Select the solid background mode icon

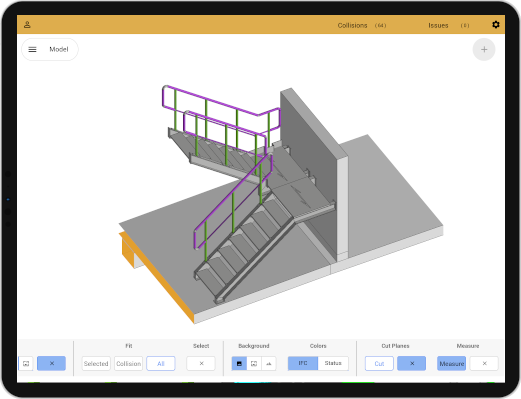coord(239,363)
